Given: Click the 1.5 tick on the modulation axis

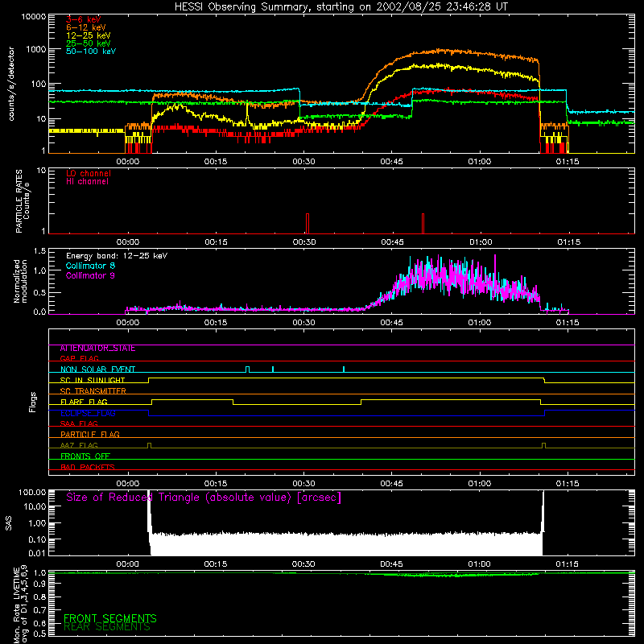Looking at the screenshot, I should [x=39, y=251].
